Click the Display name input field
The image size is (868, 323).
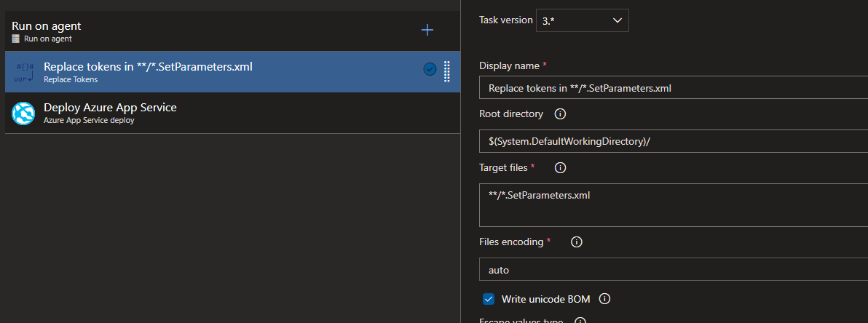673,87
